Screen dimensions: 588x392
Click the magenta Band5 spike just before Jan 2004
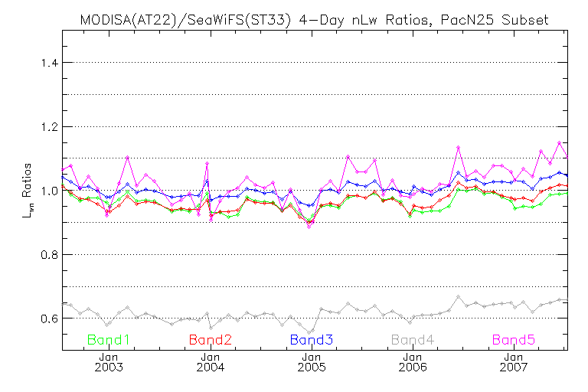pos(207,164)
